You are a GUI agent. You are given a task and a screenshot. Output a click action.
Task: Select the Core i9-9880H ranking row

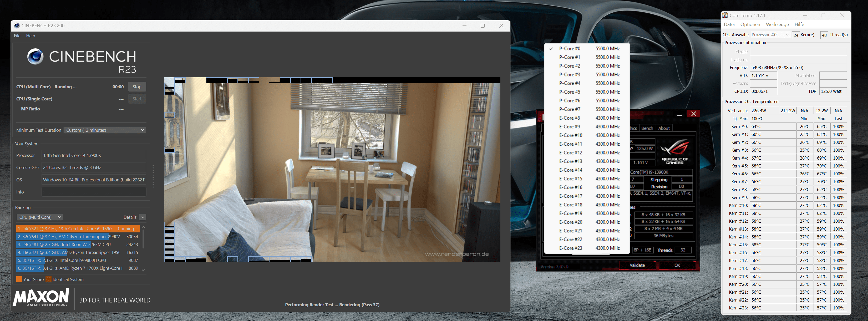coord(78,260)
